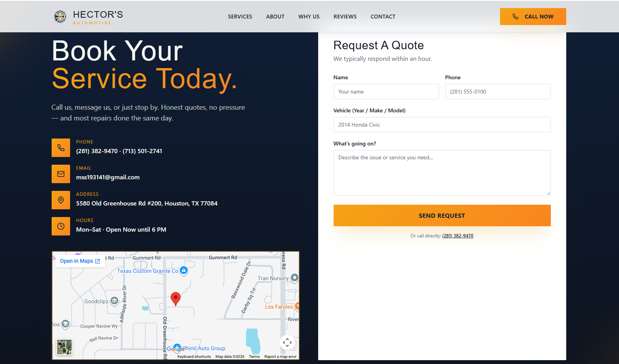Click the What's going on textarea
The height and width of the screenshot is (364, 619).
pos(442,173)
